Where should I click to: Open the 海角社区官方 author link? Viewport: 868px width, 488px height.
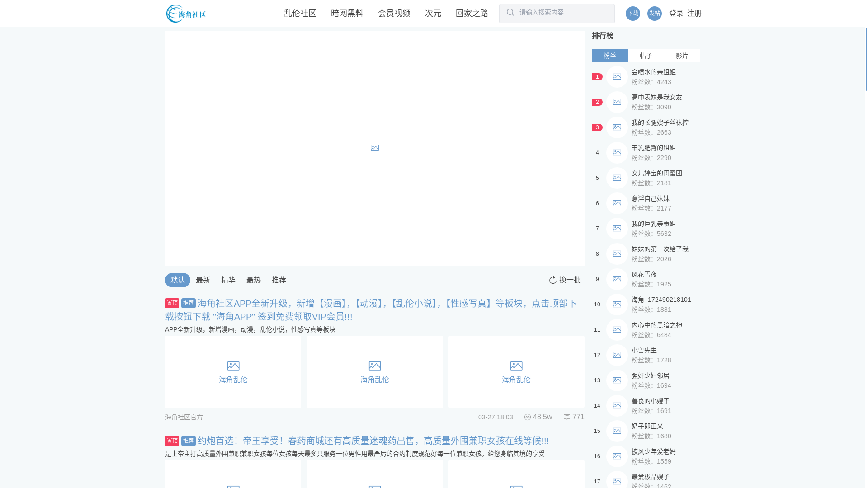(x=184, y=417)
